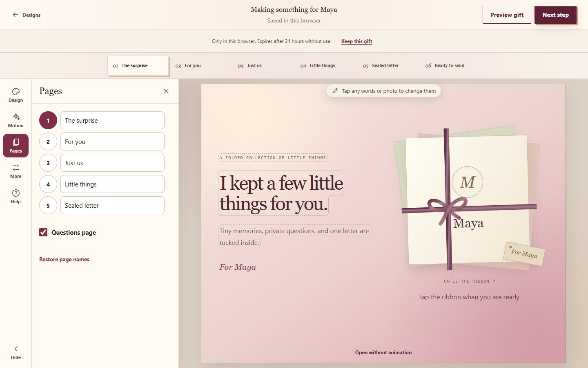This screenshot has height=368, width=588.
Task: Click the Open without animation link
Action: 383,352
